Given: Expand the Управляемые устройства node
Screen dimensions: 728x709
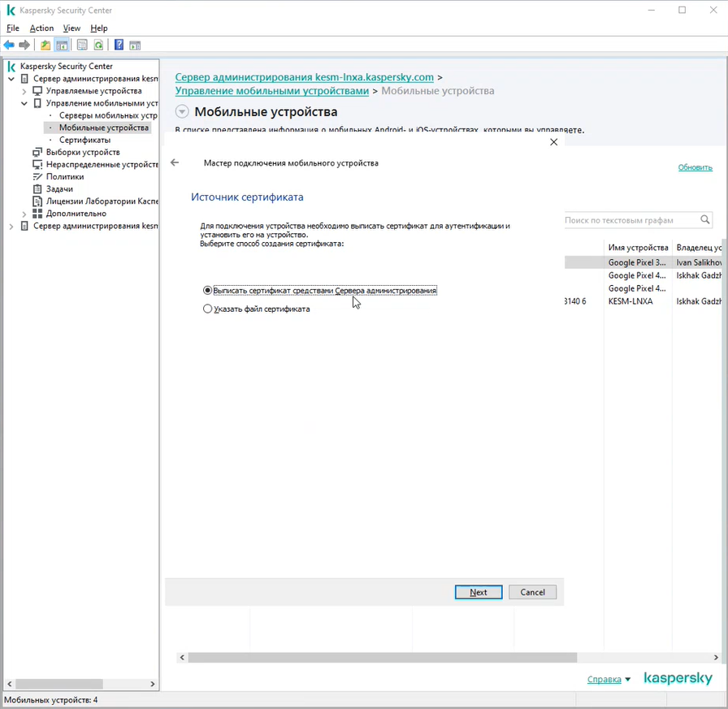Looking at the screenshot, I should [x=24, y=92].
